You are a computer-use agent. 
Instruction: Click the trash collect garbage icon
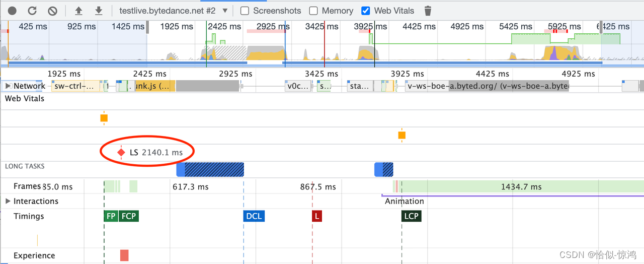428,11
